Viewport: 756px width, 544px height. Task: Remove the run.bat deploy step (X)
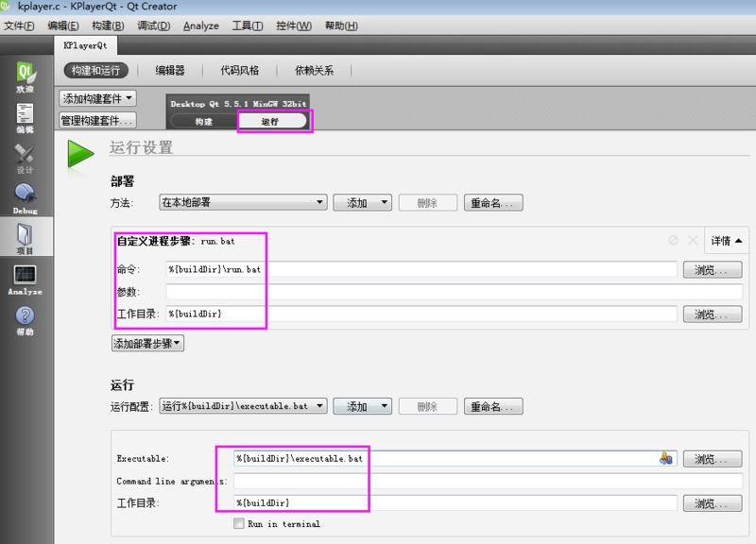693,240
